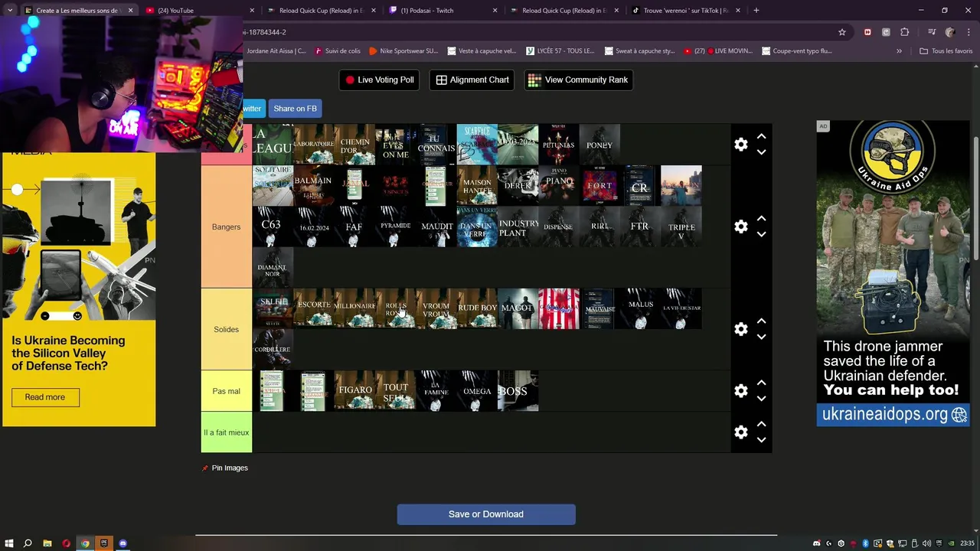Move the Pas mal tier down with the arrow
Viewport: 980px width, 551px height.
[x=761, y=399]
